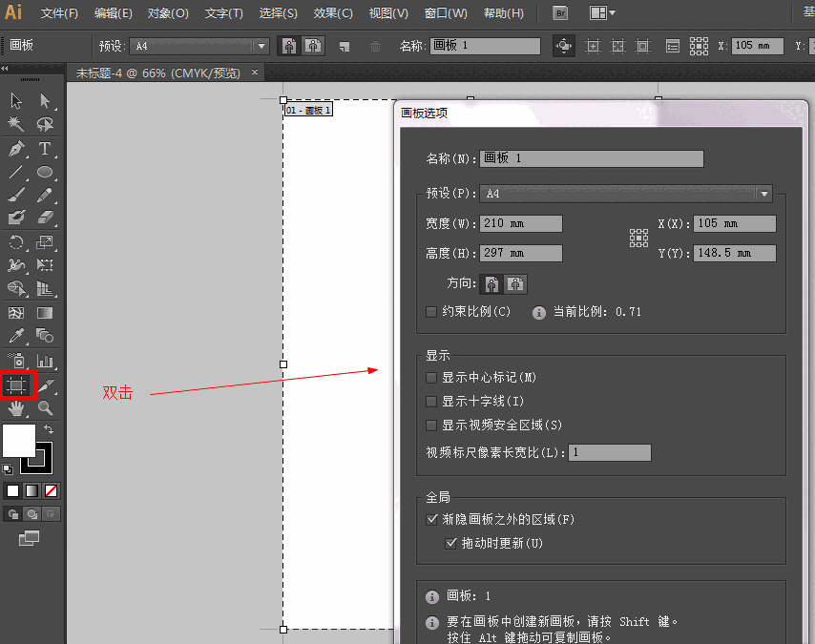The height and width of the screenshot is (644, 815).
Task: Click the Column Graph tool
Action: (x=46, y=362)
